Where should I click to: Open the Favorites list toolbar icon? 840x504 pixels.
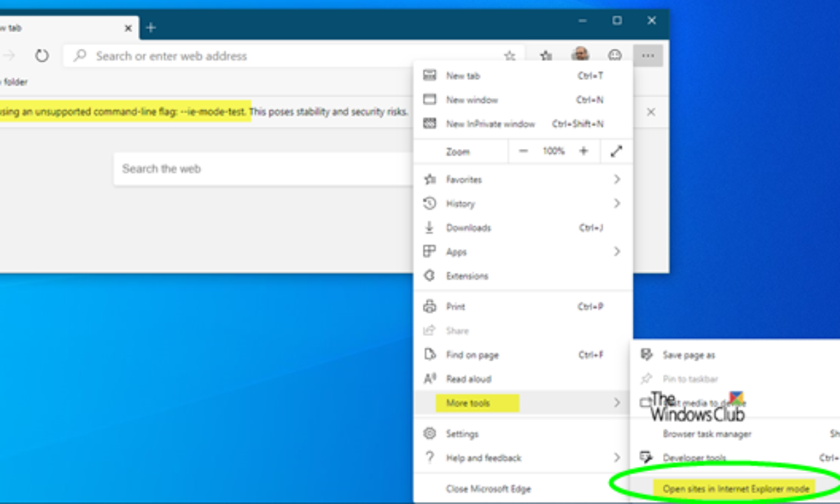(x=547, y=56)
